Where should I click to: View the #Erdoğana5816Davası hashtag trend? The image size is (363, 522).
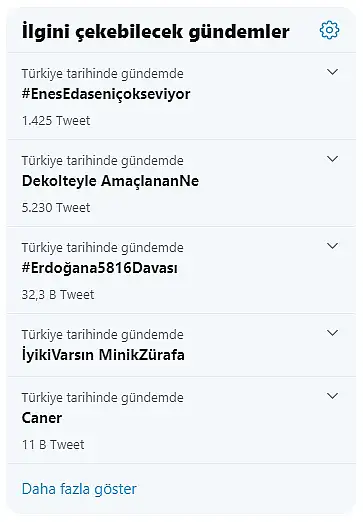[x=100, y=268]
